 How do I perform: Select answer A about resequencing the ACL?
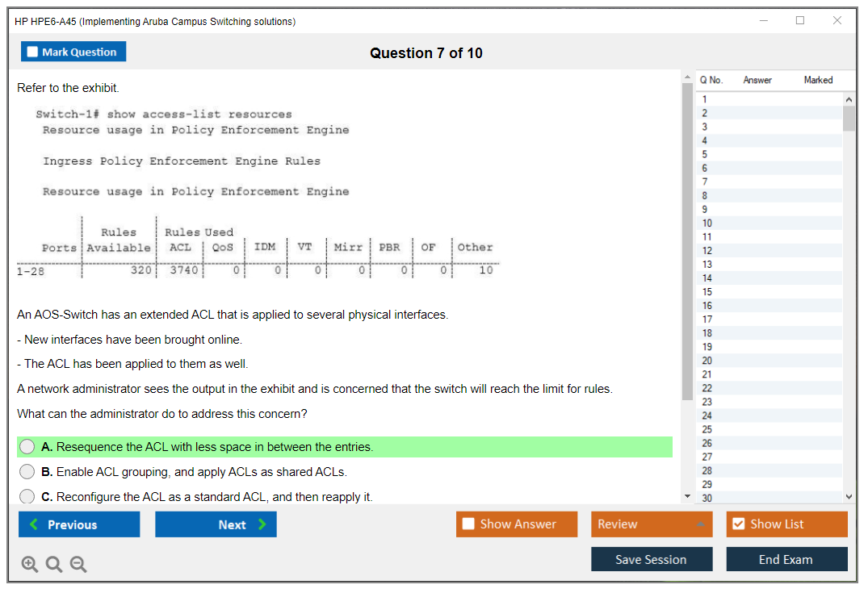click(27, 447)
